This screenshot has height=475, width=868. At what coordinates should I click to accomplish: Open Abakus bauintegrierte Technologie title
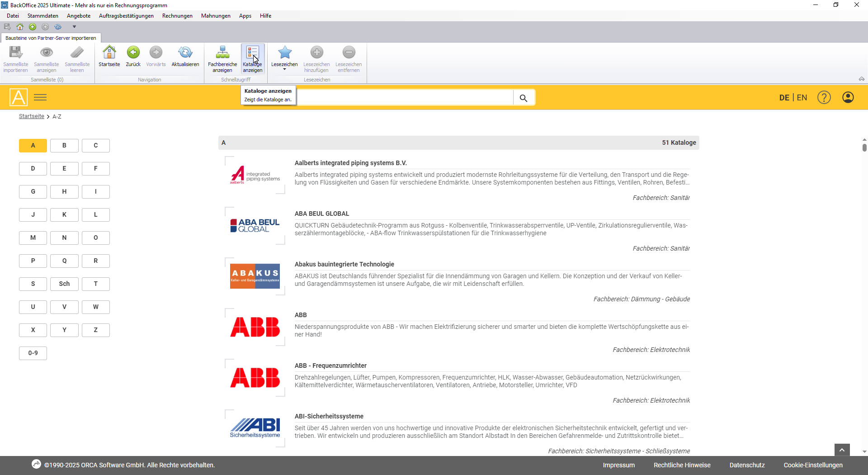[344, 264]
